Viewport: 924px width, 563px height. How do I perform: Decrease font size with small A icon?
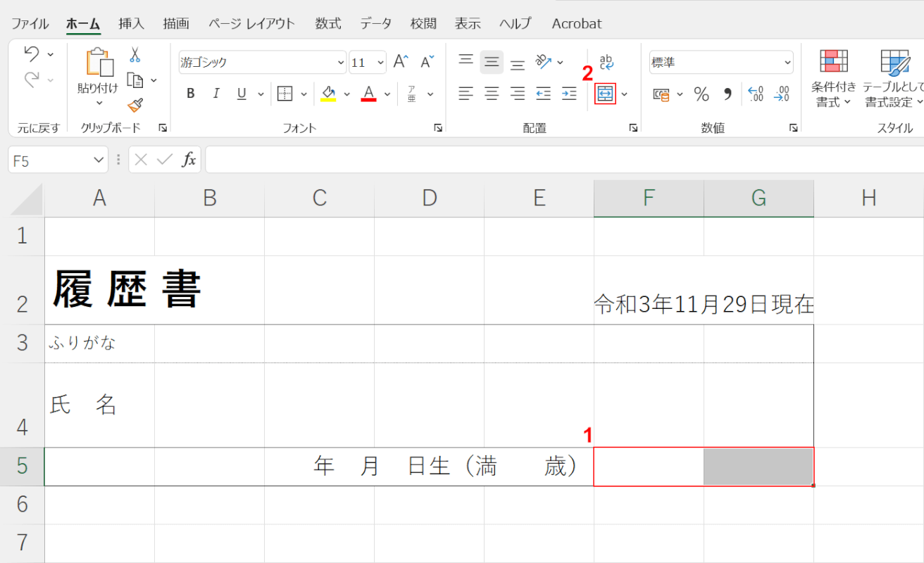(427, 62)
